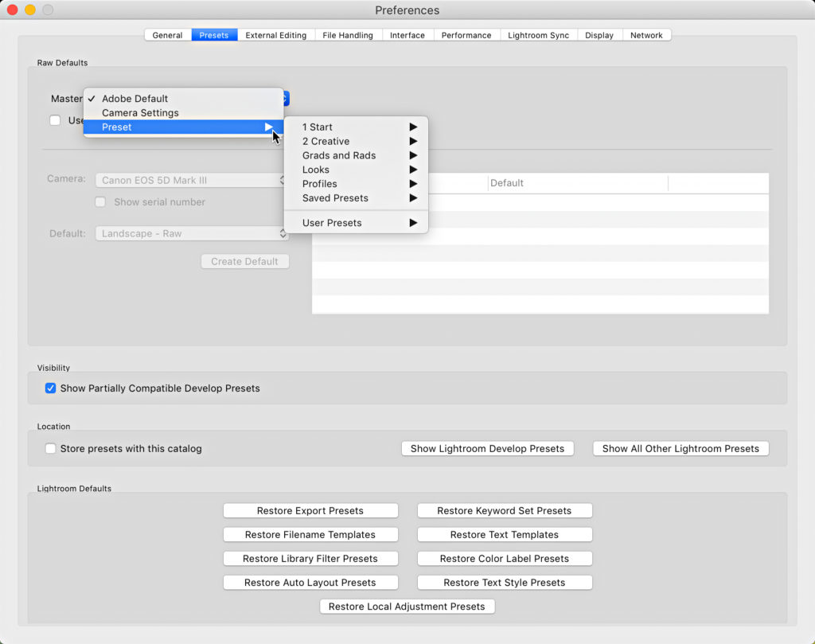This screenshot has height=644, width=815.
Task: Click Restore Color Label Presets
Action: pos(504,558)
